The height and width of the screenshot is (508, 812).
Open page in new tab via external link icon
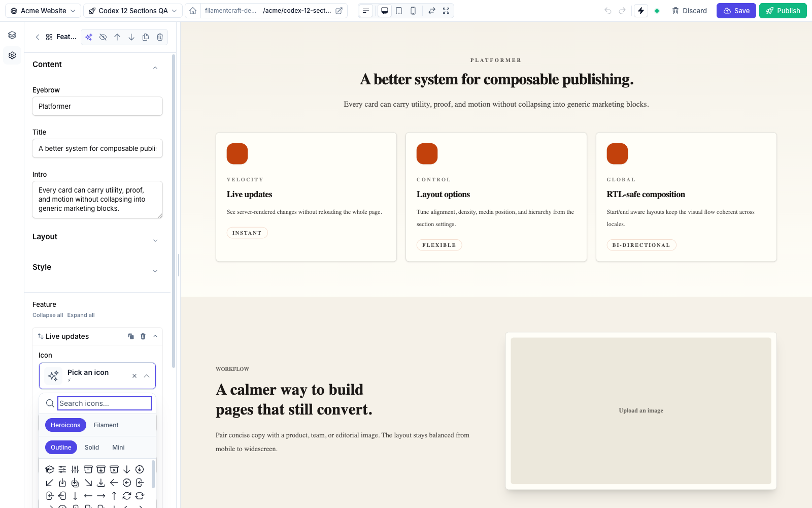339,11
